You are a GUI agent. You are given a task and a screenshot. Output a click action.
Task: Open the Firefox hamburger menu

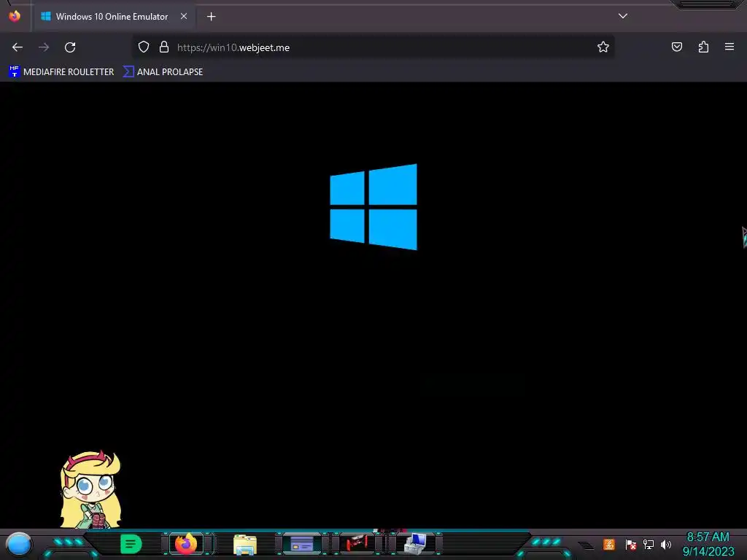pyautogui.click(x=729, y=47)
